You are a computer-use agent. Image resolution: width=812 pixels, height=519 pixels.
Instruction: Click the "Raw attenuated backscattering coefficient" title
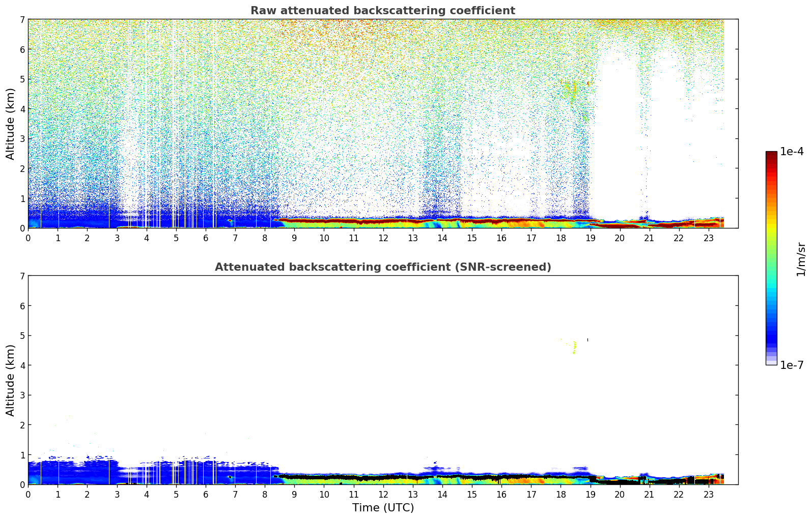[x=382, y=11]
